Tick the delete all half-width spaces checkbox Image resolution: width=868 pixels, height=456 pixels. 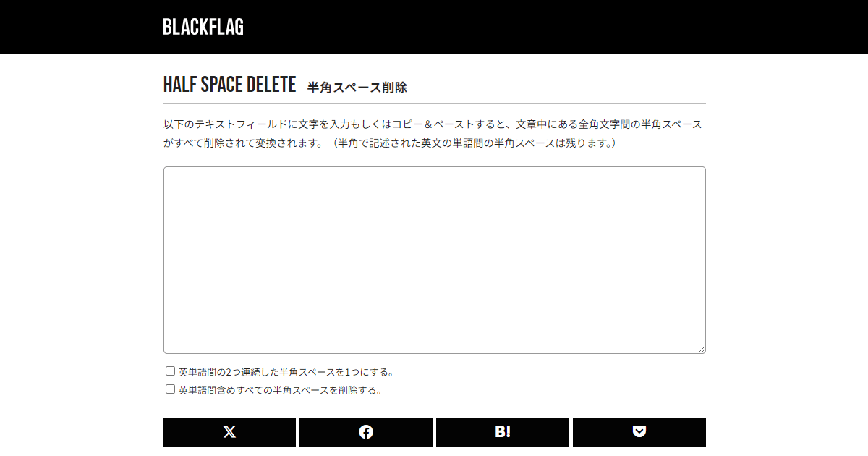(x=171, y=389)
